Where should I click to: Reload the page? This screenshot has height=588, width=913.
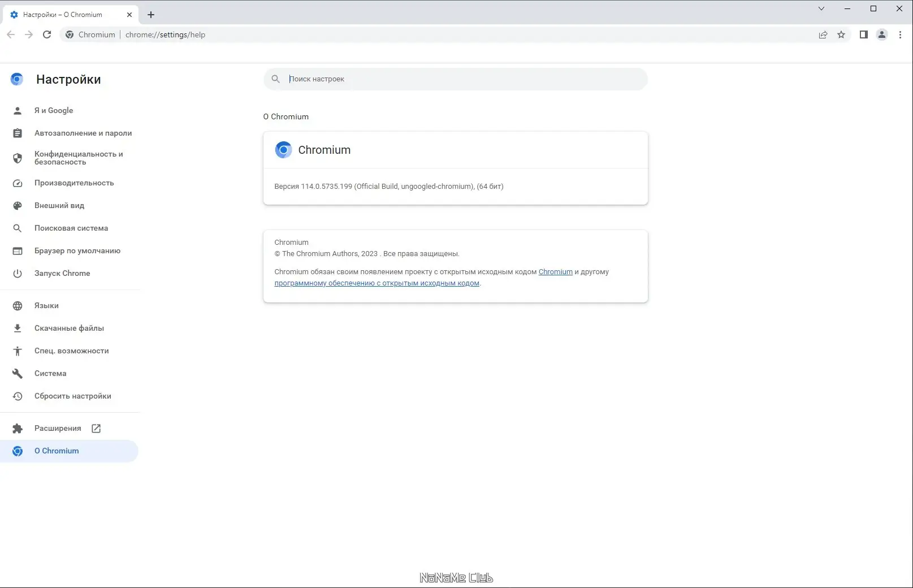(x=47, y=34)
